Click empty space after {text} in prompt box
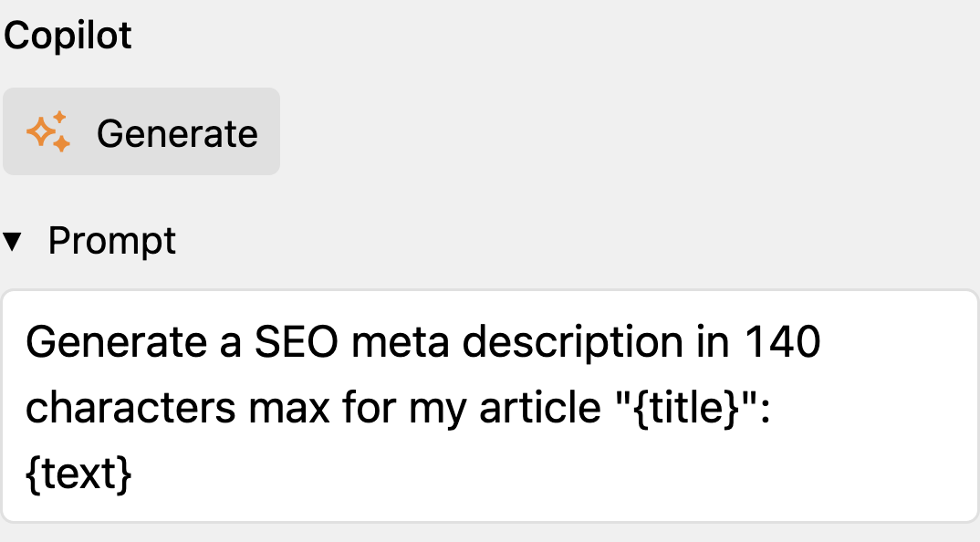 point(550,474)
